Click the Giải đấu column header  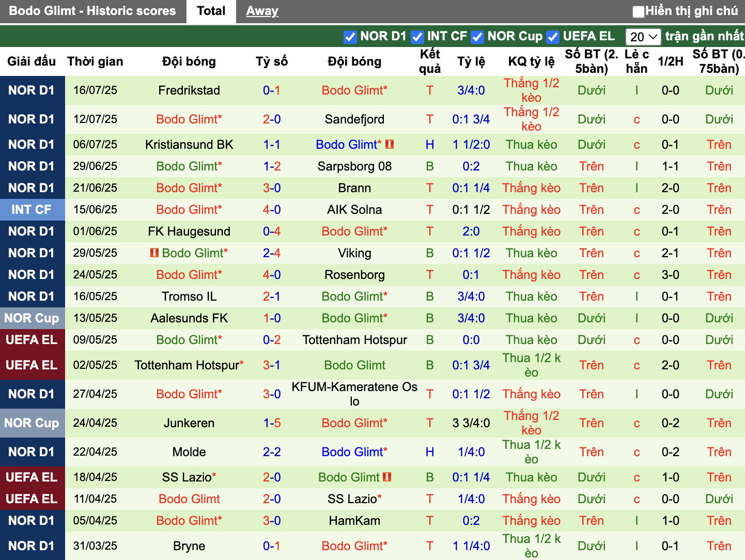click(32, 61)
